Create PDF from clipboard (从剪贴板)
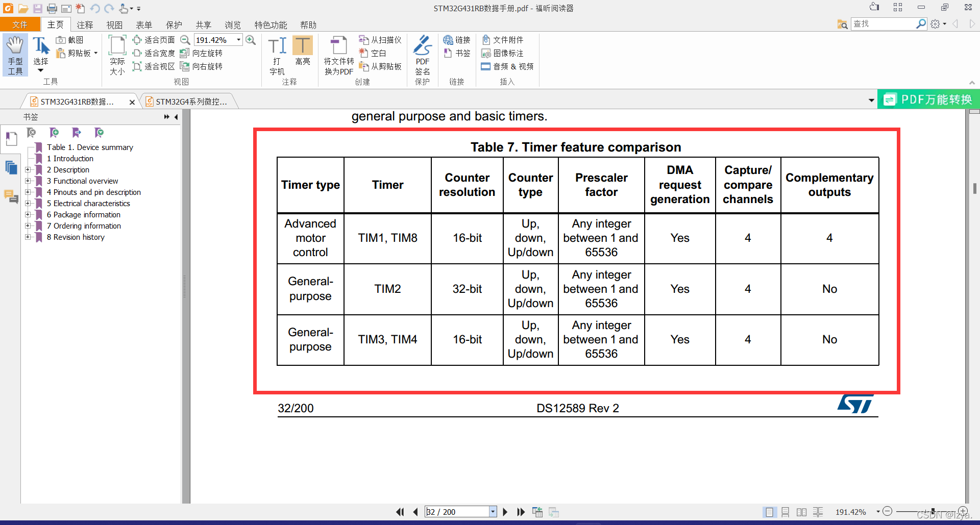This screenshot has width=980, height=525. [380, 66]
